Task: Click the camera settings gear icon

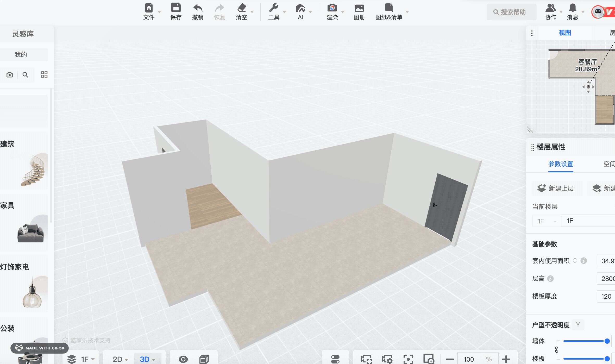Action: click(387, 359)
